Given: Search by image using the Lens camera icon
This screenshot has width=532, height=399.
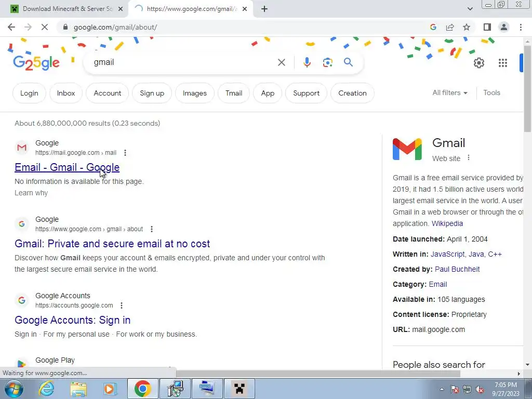Looking at the screenshot, I should [x=327, y=62].
